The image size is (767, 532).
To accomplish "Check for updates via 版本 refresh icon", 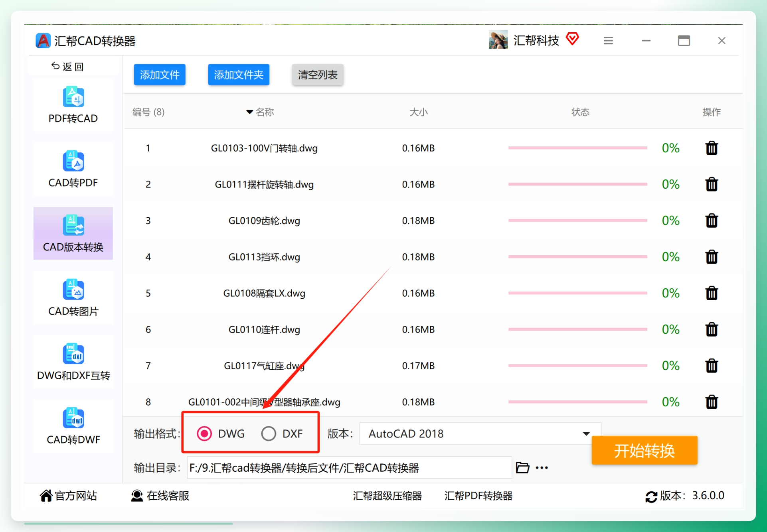I will [x=651, y=497].
